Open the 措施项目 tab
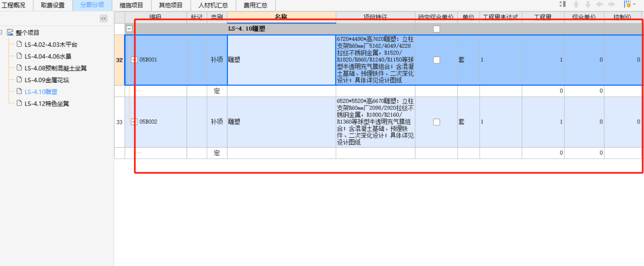The width and height of the screenshot is (644, 266). click(131, 5)
